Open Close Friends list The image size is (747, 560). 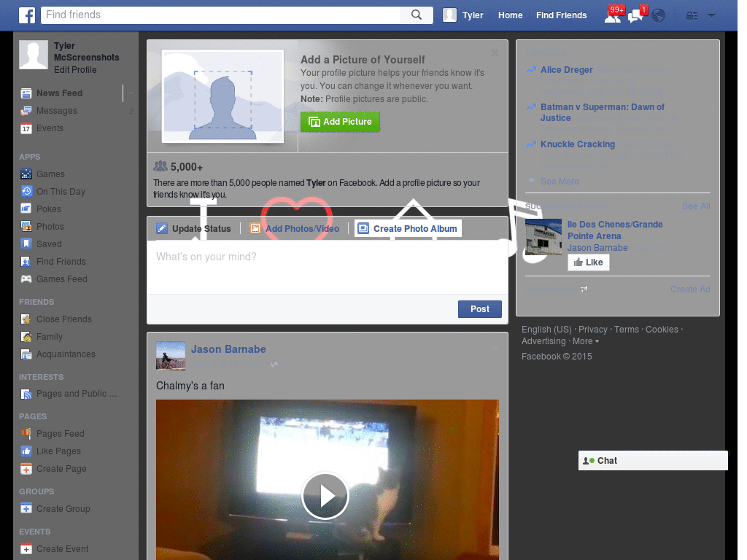coord(64,319)
